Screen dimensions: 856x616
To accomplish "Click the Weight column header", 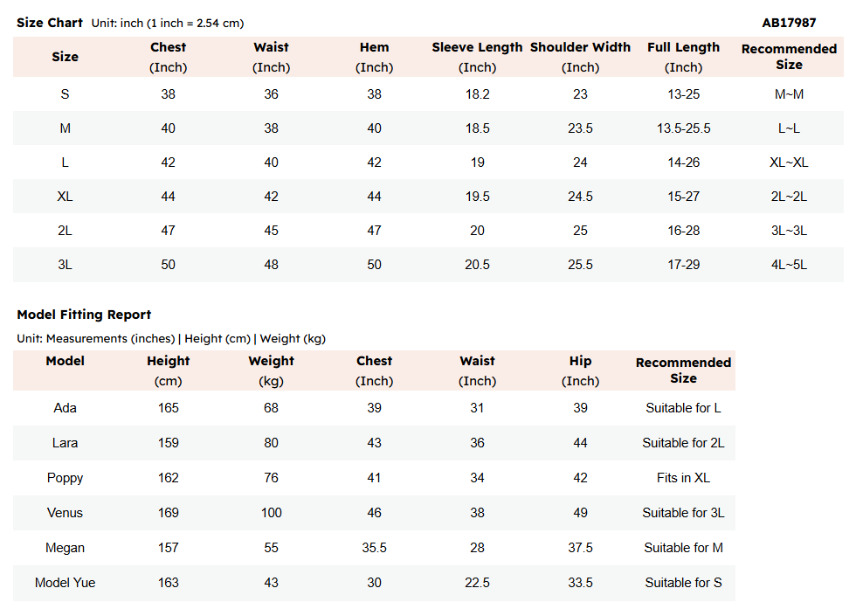I will [271, 361].
